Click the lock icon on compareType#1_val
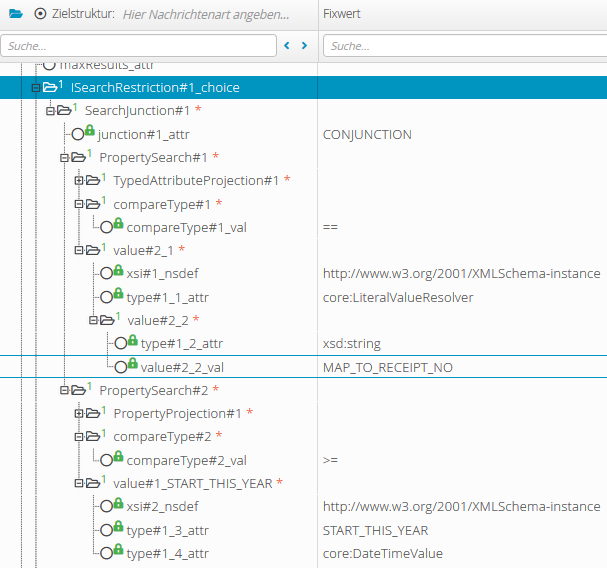The height and width of the screenshot is (568, 607). [117, 224]
